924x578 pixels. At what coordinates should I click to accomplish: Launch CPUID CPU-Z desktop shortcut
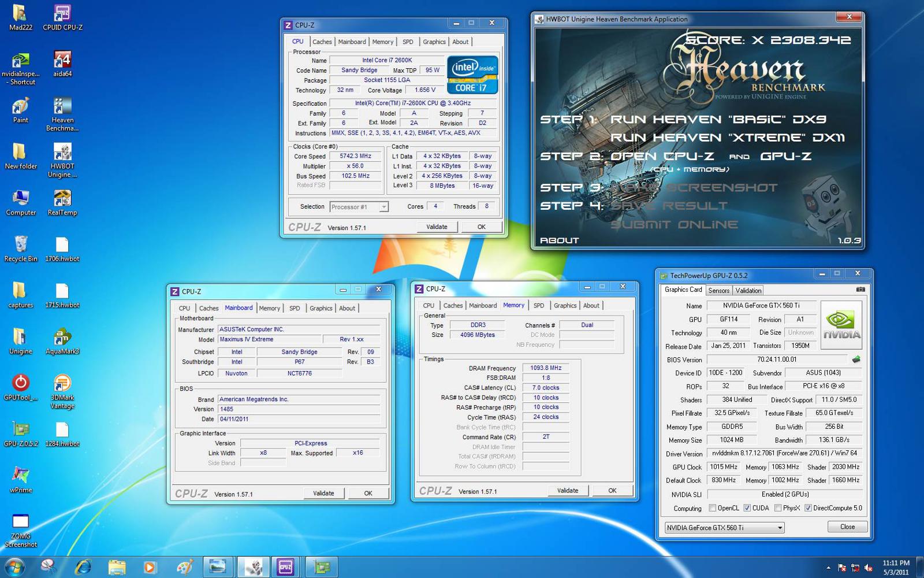coord(62,17)
